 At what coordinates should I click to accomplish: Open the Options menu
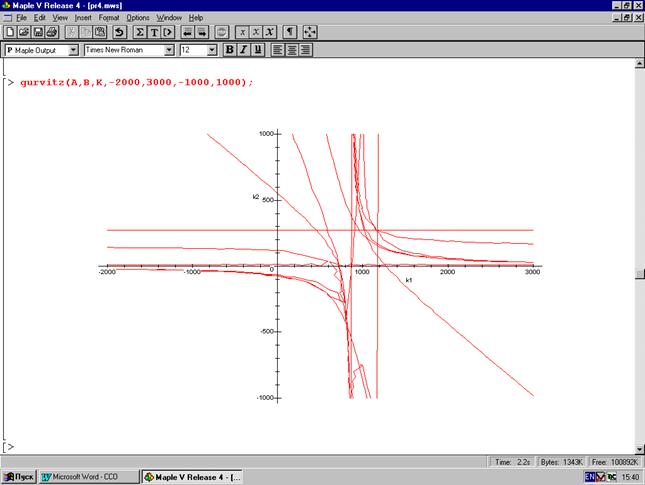[x=138, y=18]
